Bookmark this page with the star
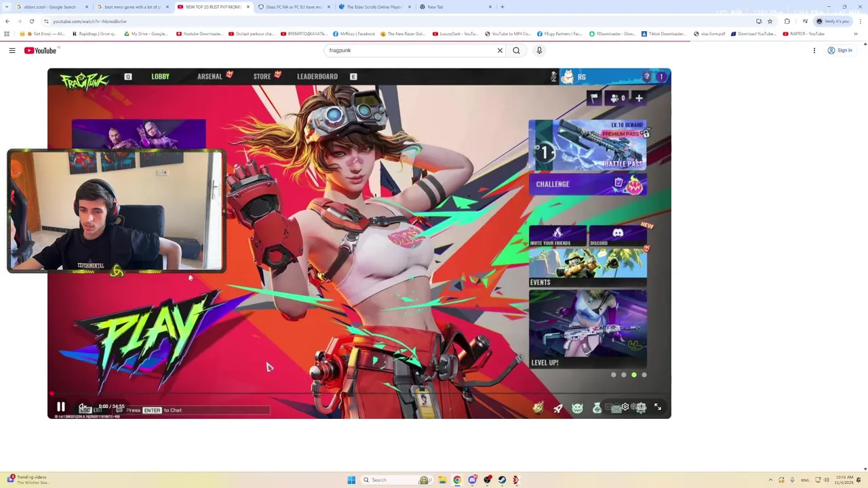The width and height of the screenshot is (868, 488). coord(770,21)
